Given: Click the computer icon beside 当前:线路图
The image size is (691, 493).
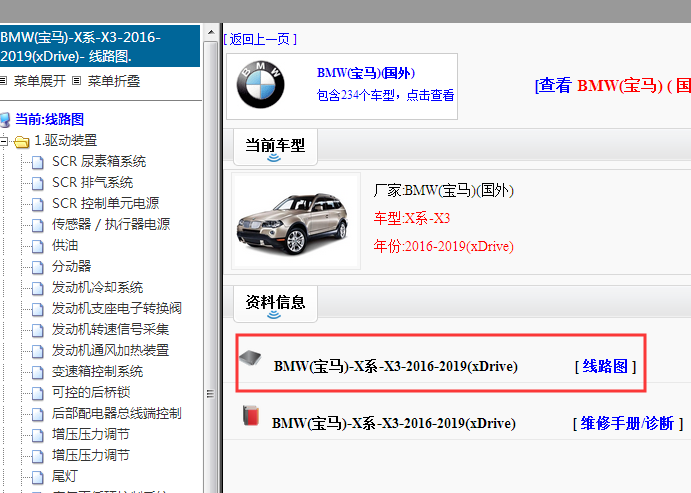Looking at the screenshot, I should (5, 120).
